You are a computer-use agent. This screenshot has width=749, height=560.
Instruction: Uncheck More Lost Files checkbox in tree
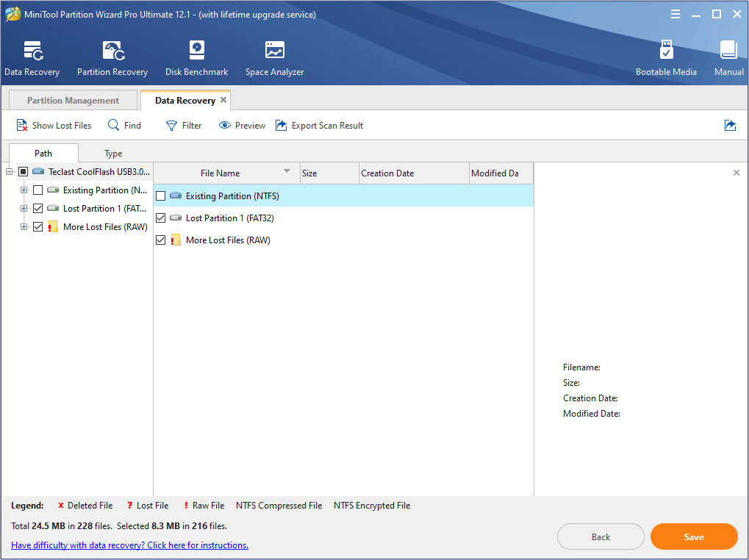pos(37,227)
